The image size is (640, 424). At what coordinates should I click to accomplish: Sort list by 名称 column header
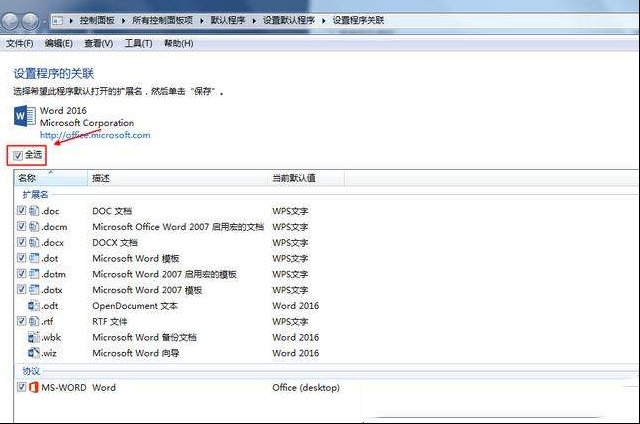(x=51, y=178)
